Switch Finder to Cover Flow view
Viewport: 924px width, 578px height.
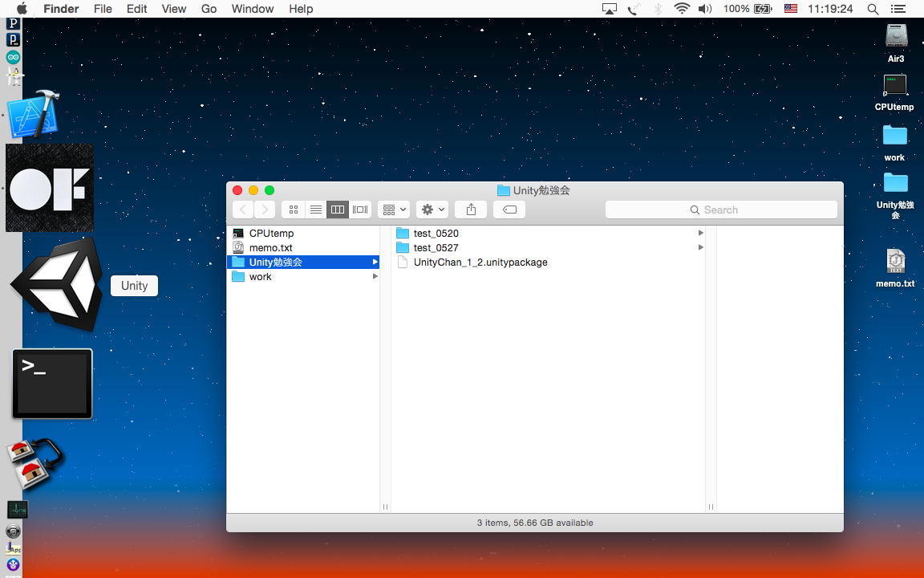click(360, 210)
